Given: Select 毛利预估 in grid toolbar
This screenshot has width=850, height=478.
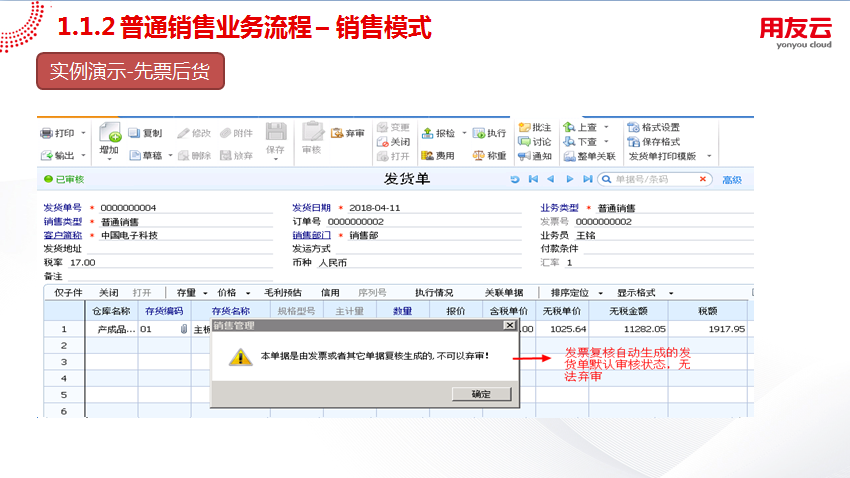Looking at the screenshot, I should tap(282, 293).
